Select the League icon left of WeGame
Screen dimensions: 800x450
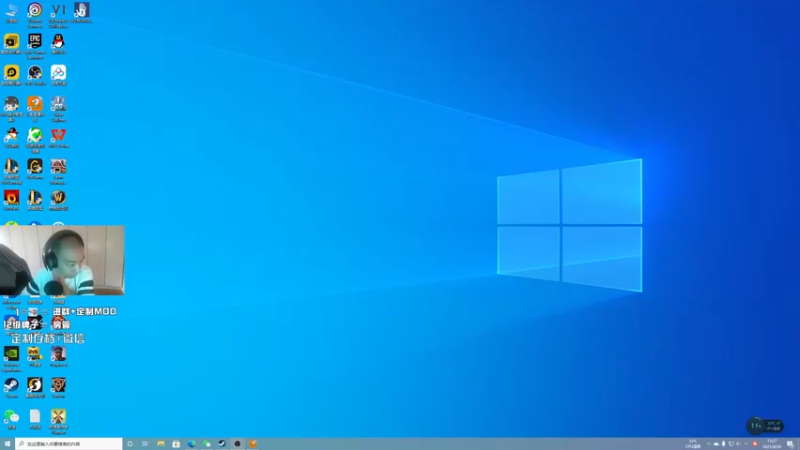[11, 171]
